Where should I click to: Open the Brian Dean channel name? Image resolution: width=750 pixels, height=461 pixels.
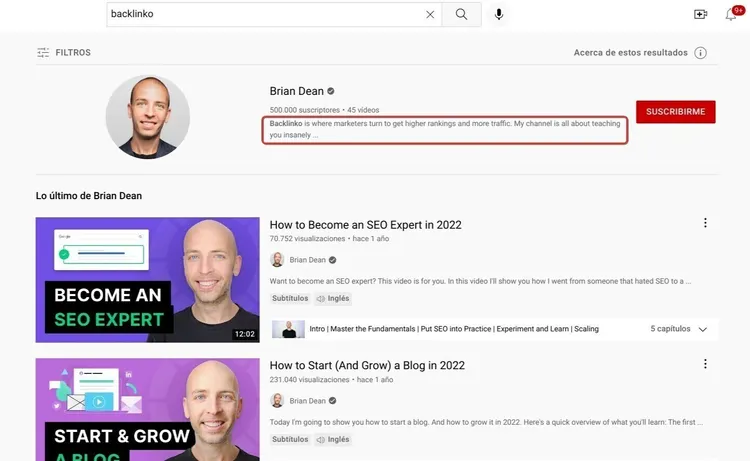pos(297,91)
